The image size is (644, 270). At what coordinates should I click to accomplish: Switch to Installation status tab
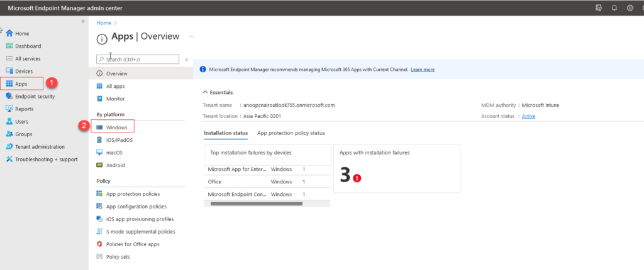[x=226, y=133]
